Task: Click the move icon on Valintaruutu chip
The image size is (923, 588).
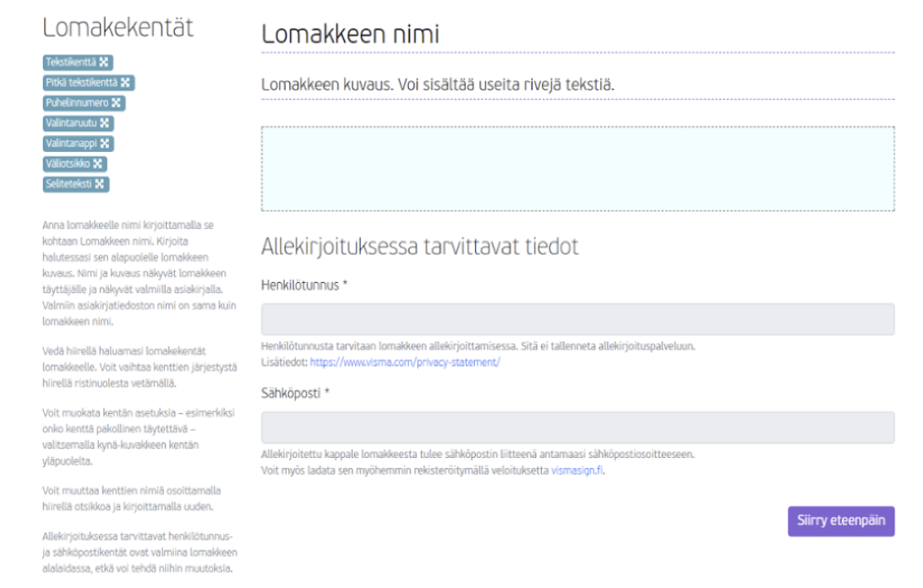Action: (x=104, y=123)
